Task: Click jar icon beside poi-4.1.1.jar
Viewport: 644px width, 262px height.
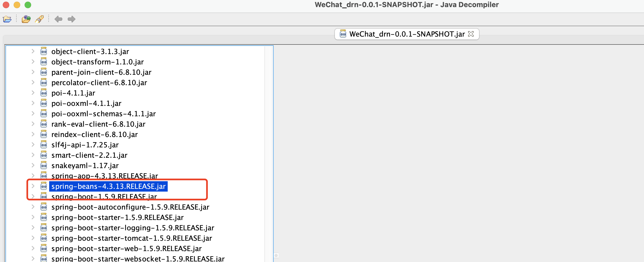Action: 44,93
